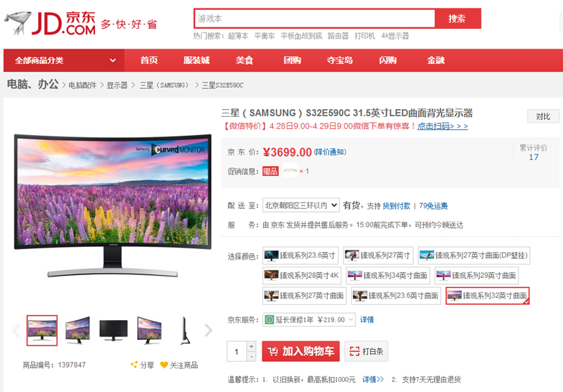The height and width of the screenshot is (392, 563).
Task: Select option 臻观系列23.6英寸
Action: pyautogui.click(x=301, y=255)
